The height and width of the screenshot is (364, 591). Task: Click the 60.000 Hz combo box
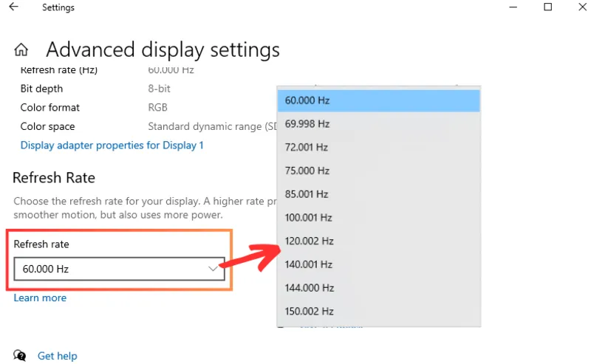point(119,269)
